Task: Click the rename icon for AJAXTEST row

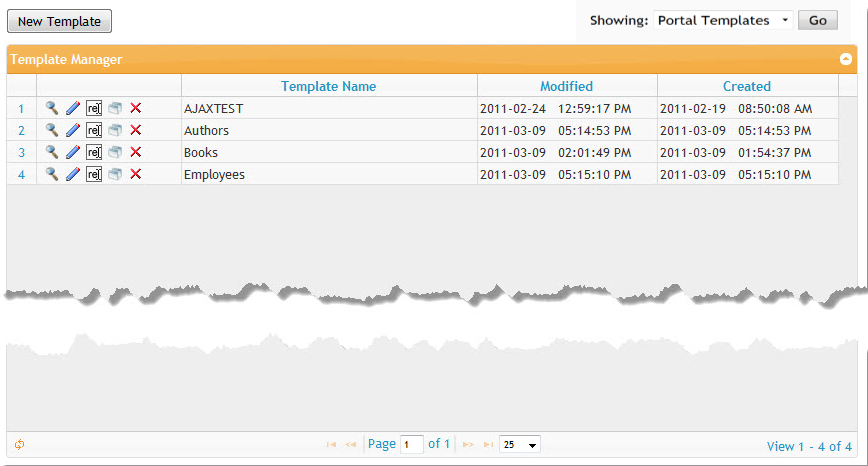Action: 94,108
